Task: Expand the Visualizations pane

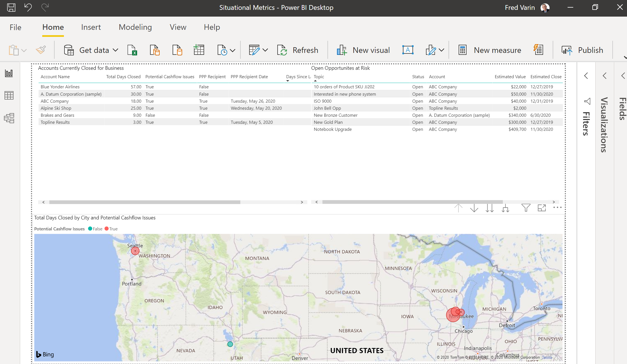Action: click(604, 76)
